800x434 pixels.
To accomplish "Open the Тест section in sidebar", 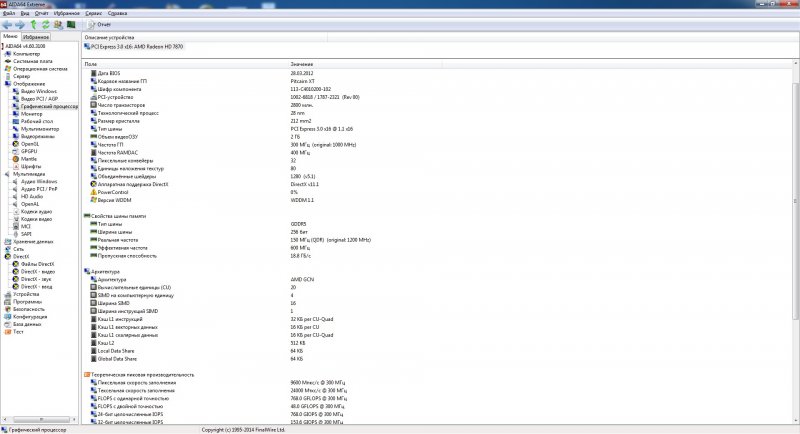I will [18, 331].
